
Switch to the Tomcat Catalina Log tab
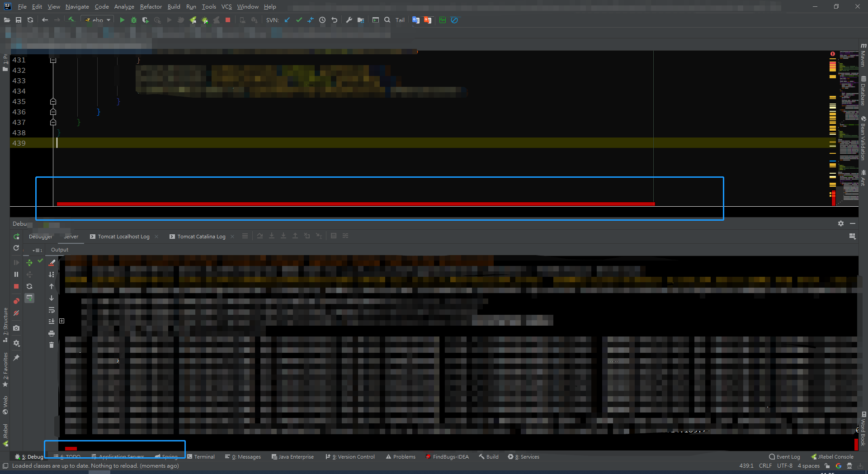pyautogui.click(x=201, y=237)
